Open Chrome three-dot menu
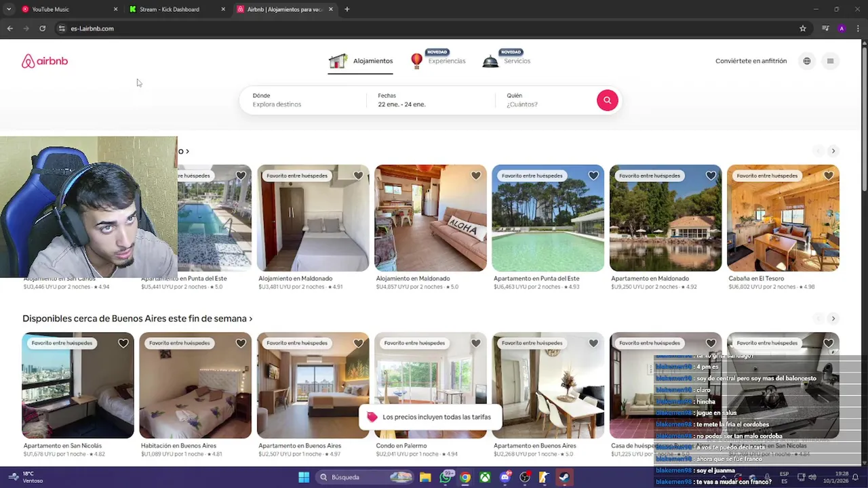Screen dimensions: 868x488 point(858,28)
